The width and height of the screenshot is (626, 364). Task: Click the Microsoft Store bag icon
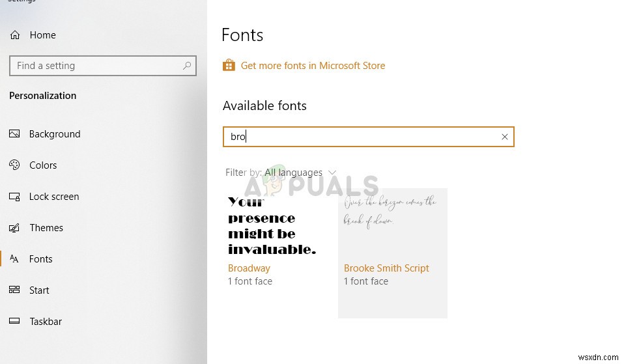coord(229,65)
